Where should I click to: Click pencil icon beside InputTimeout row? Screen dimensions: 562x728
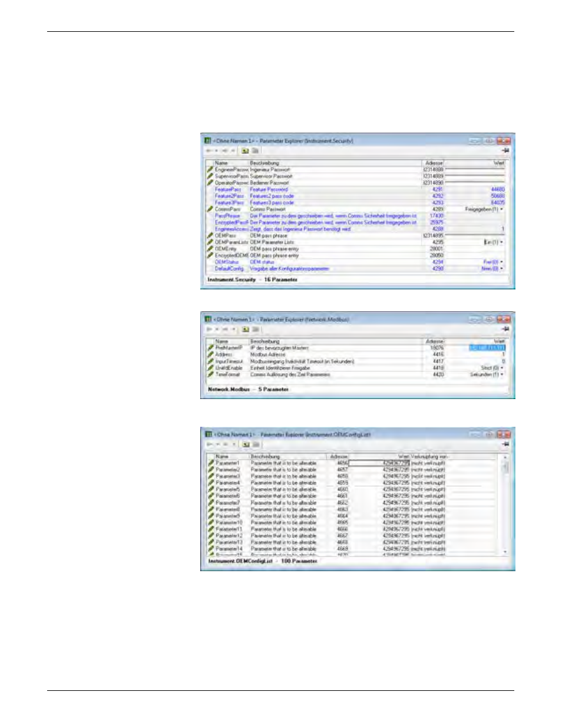[x=210, y=361]
